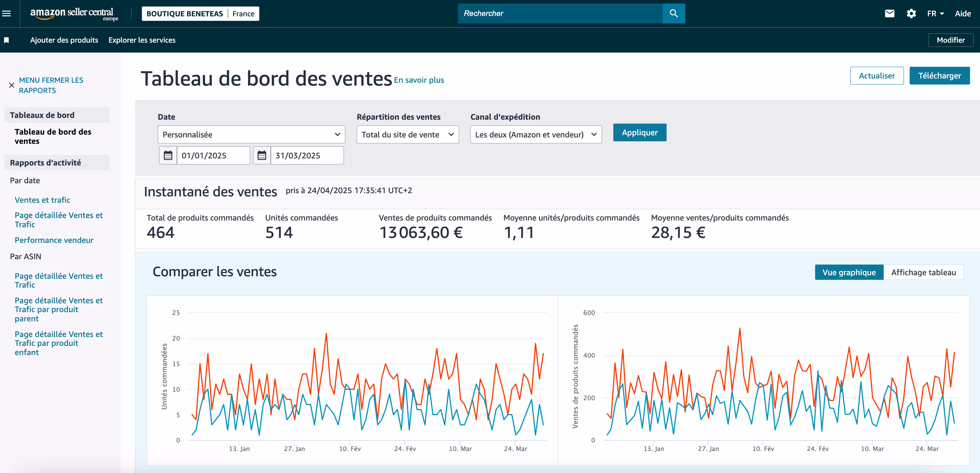
Task: Switch to Vue graphique view
Action: pyautogui.click(x=849, y=272)
